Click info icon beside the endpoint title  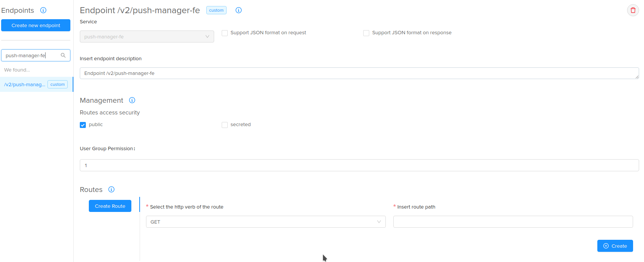239,10
